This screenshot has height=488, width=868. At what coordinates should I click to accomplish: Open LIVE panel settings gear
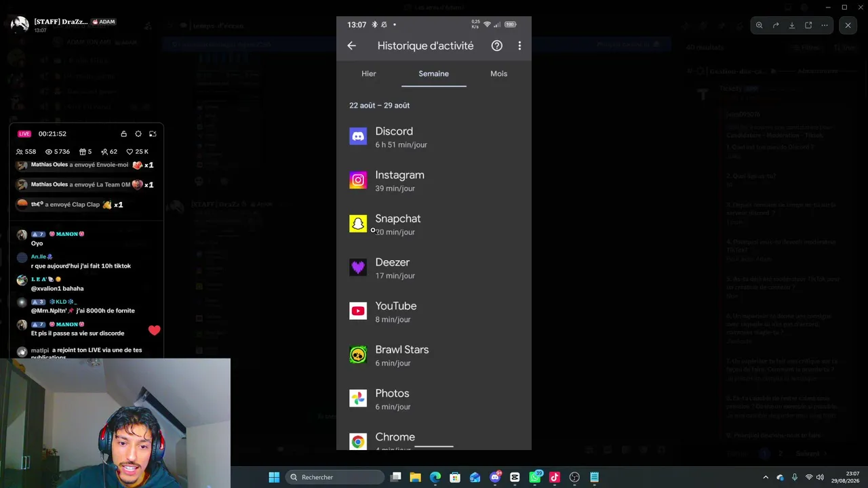138,134
